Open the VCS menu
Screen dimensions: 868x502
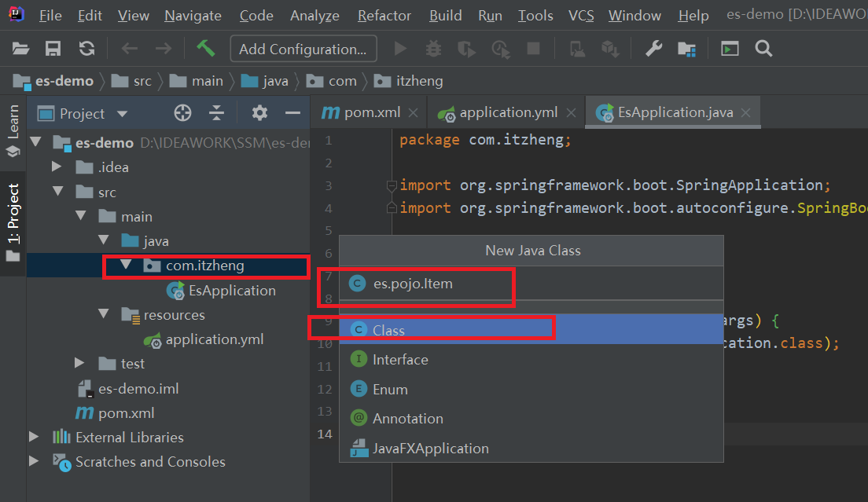pos(581,16)
